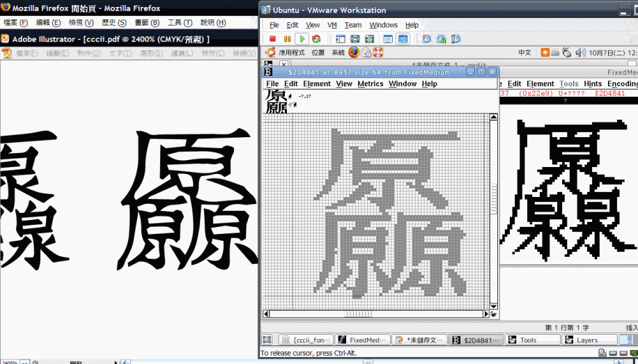
Task: Click the Tools window button in taskbar
Action: pos(532,340)
